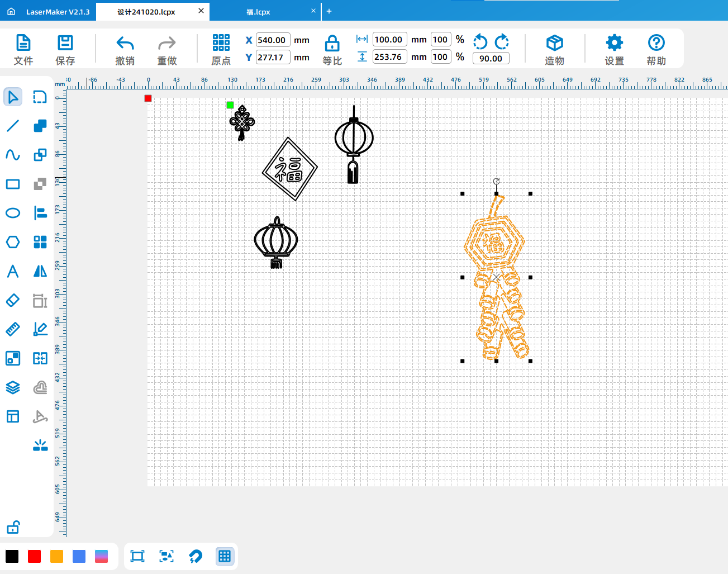Screen dimensions: 728x574
Task: Select the arrow selection tool
Action: pyautogui.click(x=13, y=97)
